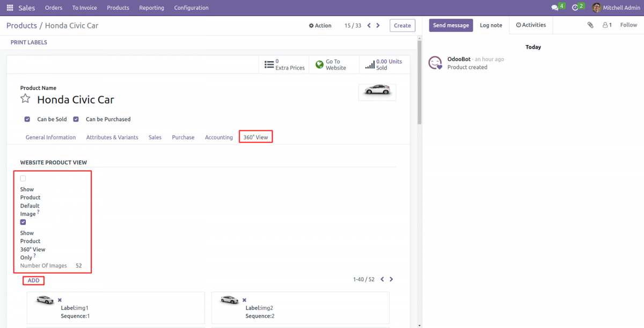
Task: View followers via the person icon
Action: click(605, 25)
